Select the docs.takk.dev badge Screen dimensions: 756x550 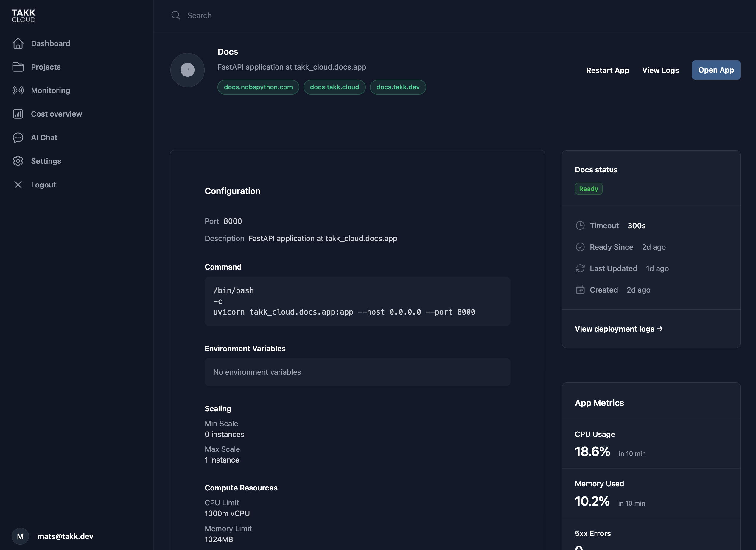[x=398, y=87]
